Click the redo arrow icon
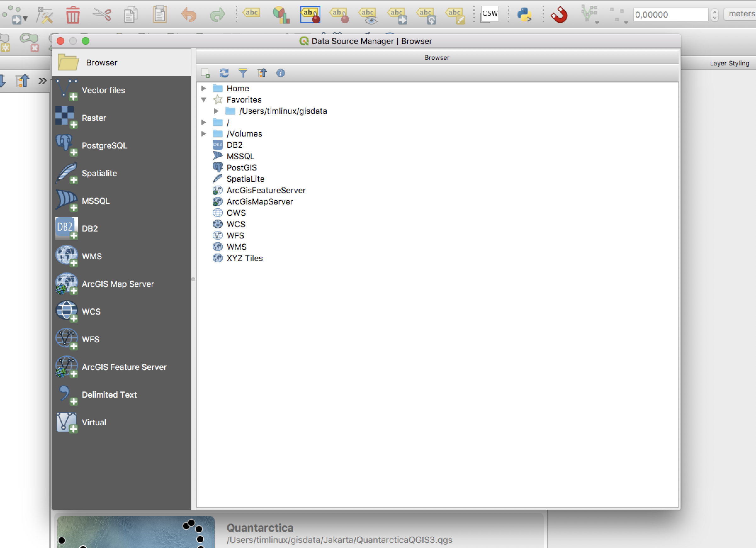This screenshot has height=548, width=756. (218, 15)
